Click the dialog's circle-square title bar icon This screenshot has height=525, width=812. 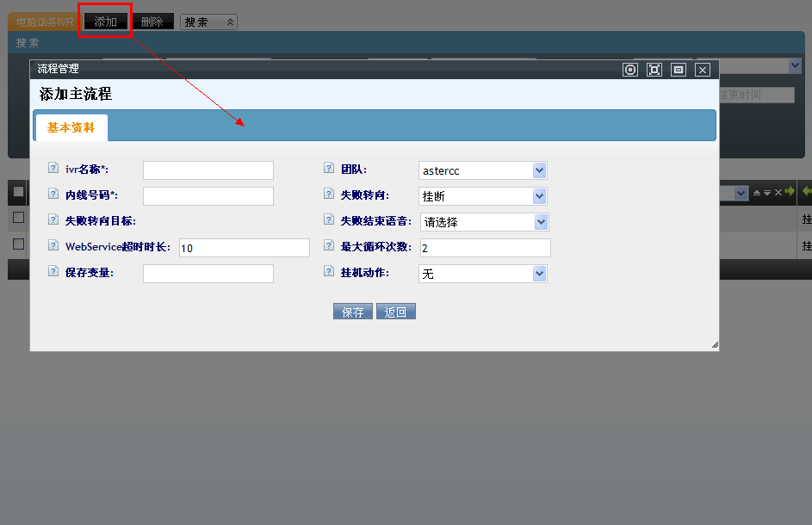(x=630, y=70)
